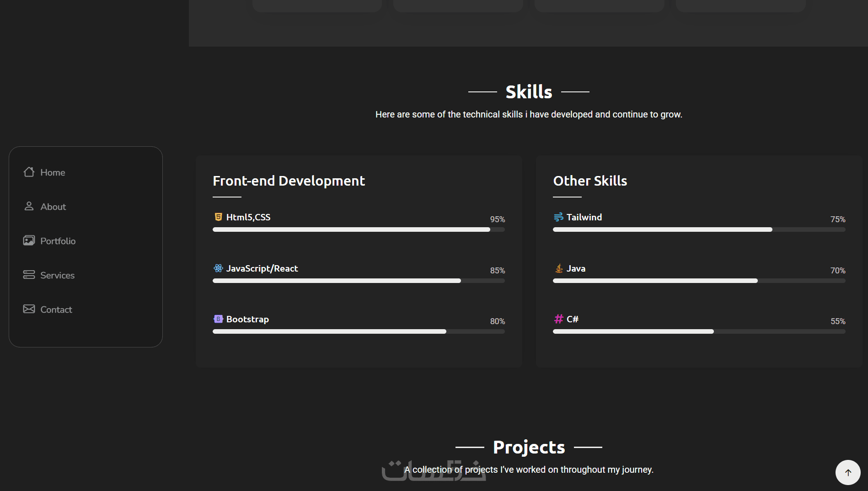
Task: Click the 70% Java percentage
Action: 838,271
